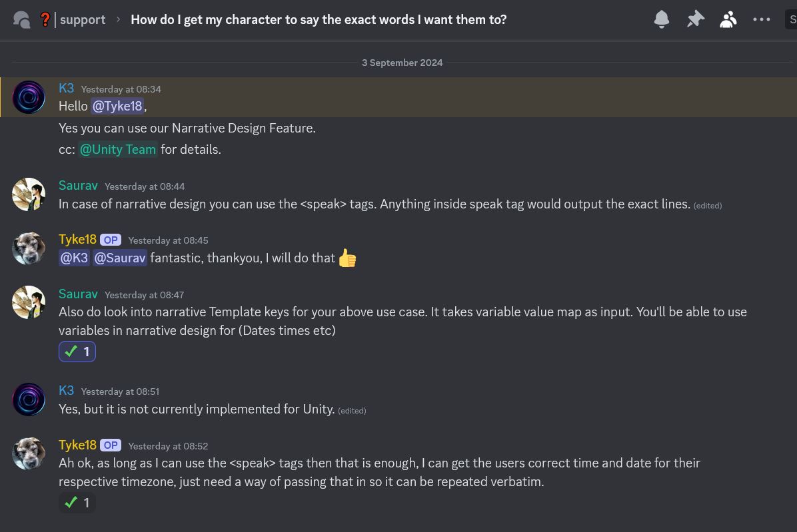This screenshot has height=532, width=797.
Task: Click K3's avatar on the 08:34 message
Action: point(29,97)
